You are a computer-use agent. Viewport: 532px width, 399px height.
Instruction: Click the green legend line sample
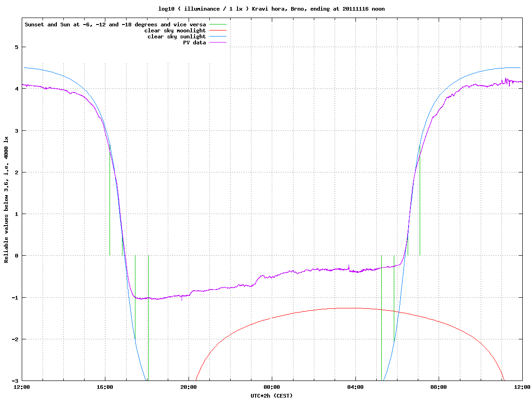[218, 25]
